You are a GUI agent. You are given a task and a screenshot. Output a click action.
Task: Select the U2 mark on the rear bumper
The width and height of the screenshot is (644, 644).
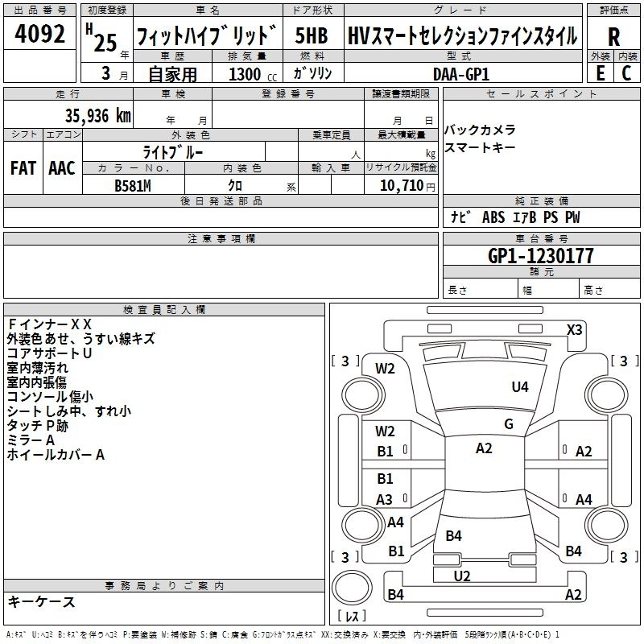coord(462,576)
